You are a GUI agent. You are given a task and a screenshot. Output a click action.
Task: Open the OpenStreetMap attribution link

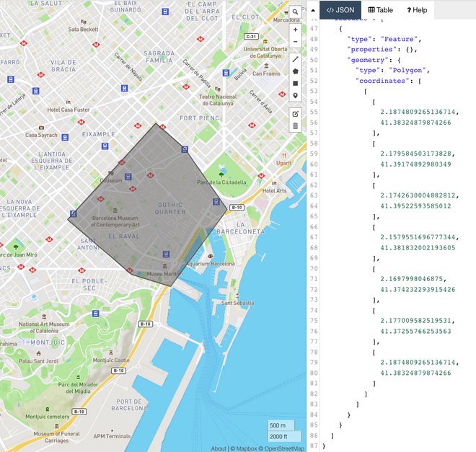coord(284,448)
